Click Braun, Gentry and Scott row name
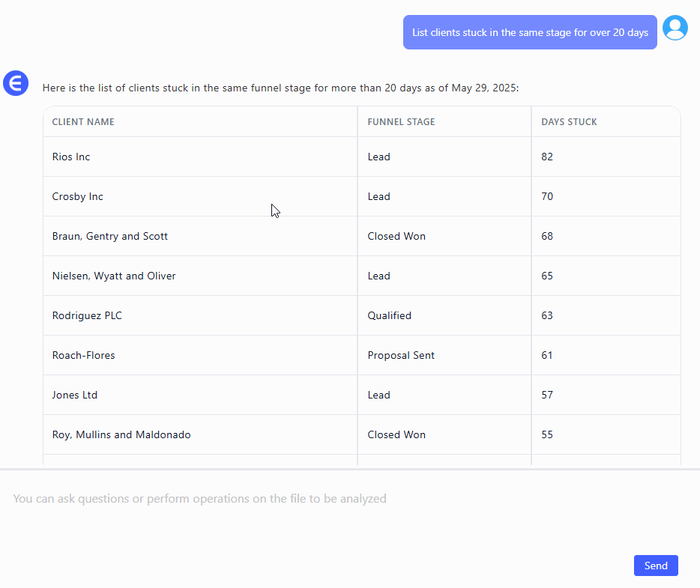The height and width of the screenshot is (588, 700). pyautogui.click(x=110, y=237)
